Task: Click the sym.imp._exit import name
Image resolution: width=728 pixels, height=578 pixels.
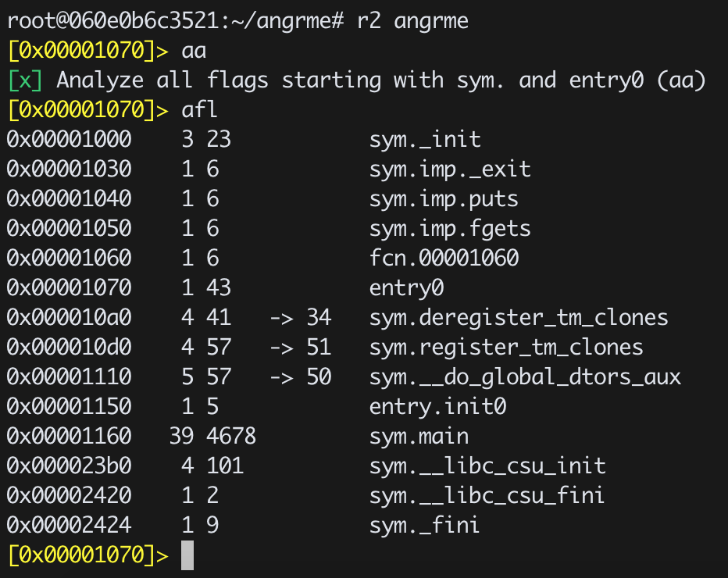Action: (450, 169)
